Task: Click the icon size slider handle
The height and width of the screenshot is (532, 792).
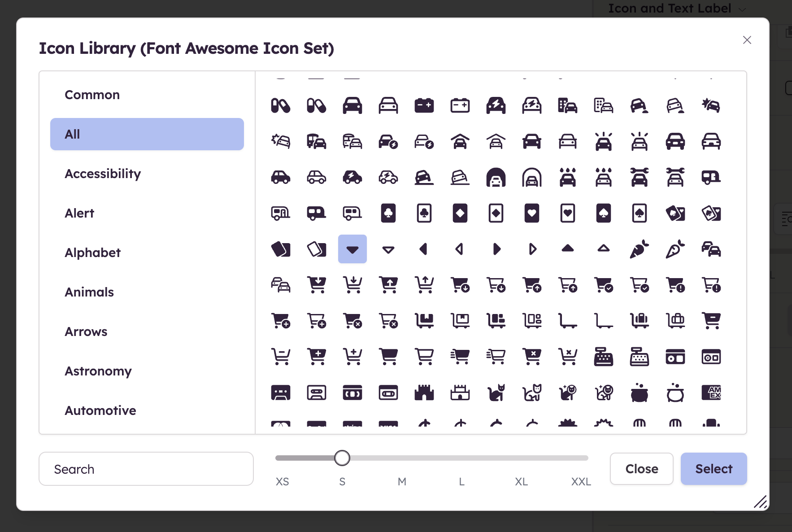Action: (342, 458)
